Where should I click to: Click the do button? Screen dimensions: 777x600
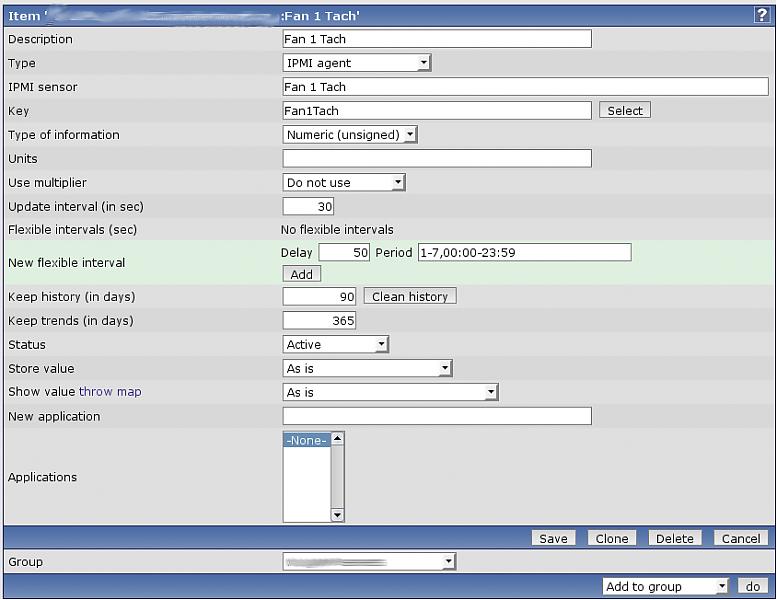pos(753,587)
